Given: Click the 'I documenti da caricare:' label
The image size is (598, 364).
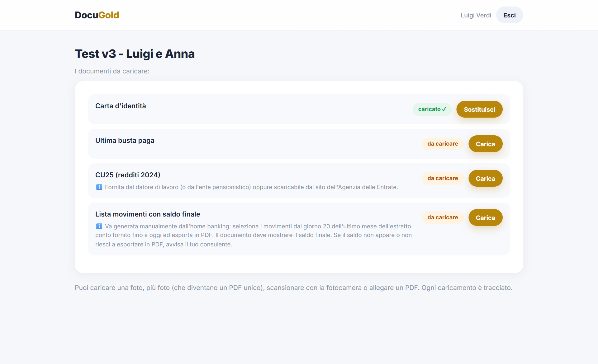Looking at the screenshot, I should click(112, 71).
